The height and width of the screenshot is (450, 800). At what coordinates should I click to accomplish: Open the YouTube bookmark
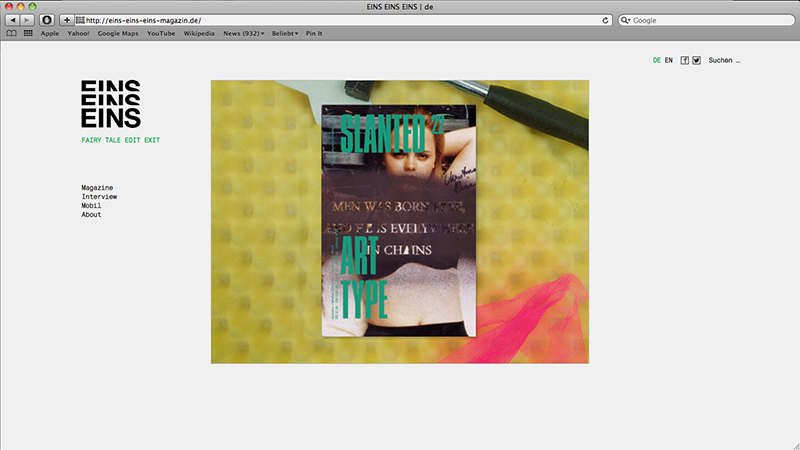(161, 33)
